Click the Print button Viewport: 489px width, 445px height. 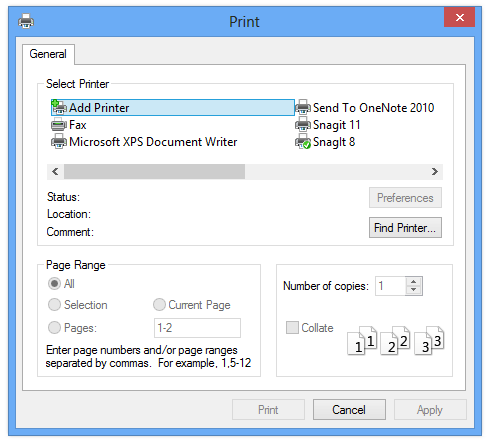[268, 410]
